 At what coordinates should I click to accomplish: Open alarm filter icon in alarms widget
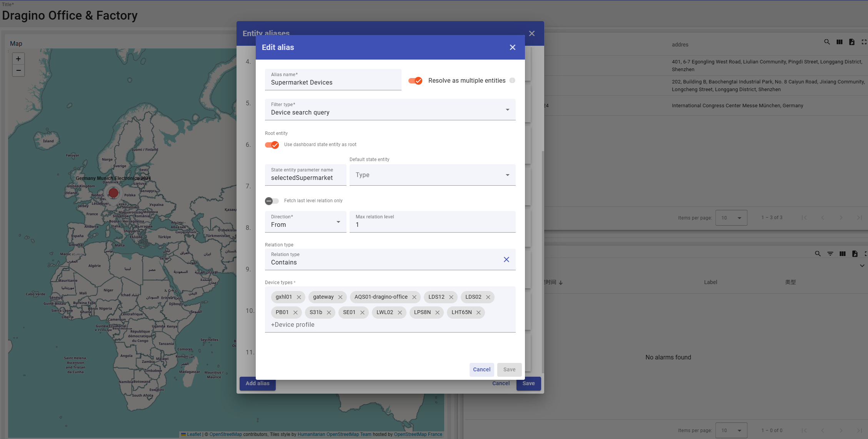tap(830, 254)
